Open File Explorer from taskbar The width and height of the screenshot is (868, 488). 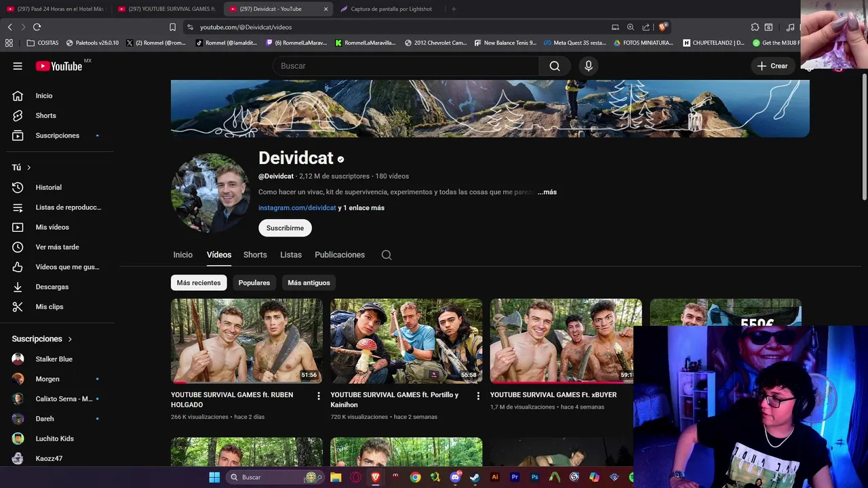tap(336, 477)
